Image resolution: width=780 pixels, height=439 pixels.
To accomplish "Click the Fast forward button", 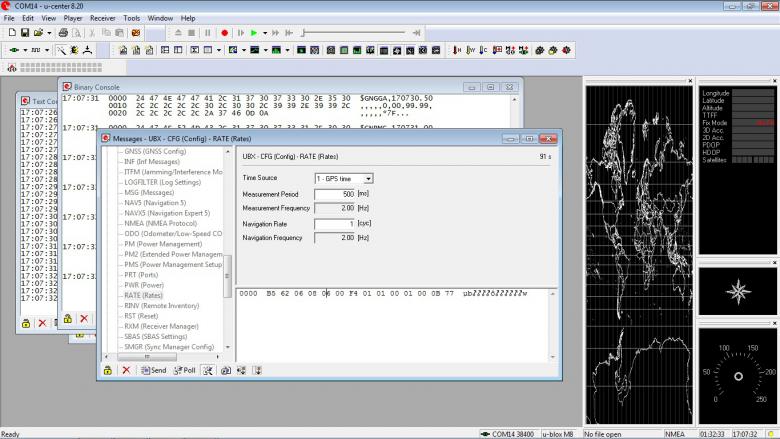I will tap(275, 33).
